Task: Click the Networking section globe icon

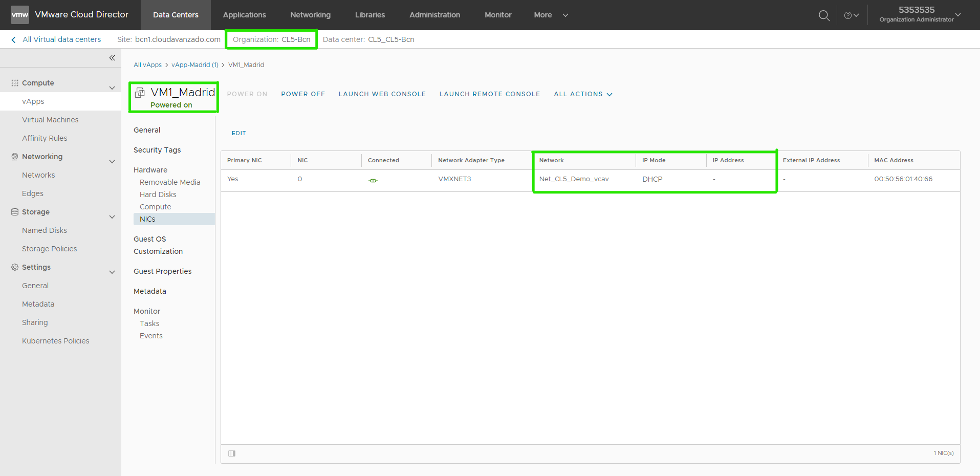Action: coord(15,157)
